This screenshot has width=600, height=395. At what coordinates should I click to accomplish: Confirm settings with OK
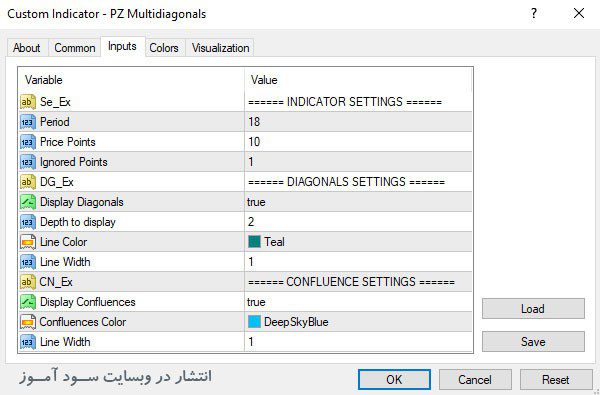click(394, 379)
